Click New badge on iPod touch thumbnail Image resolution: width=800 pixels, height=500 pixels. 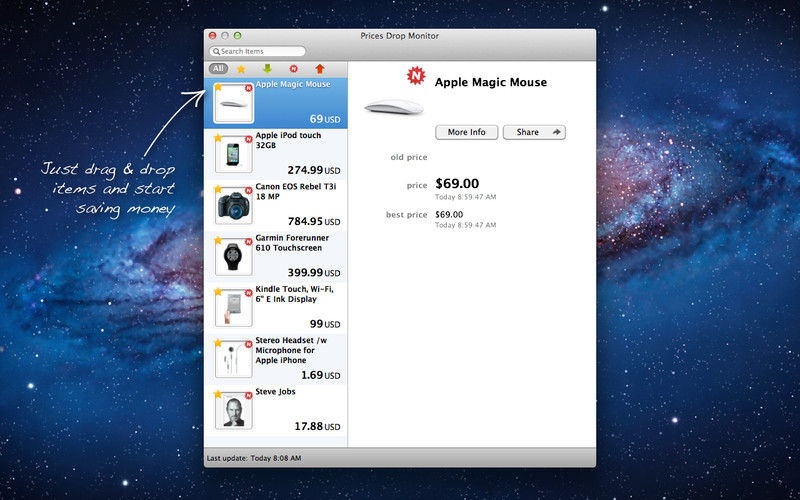tap(248, 139)
